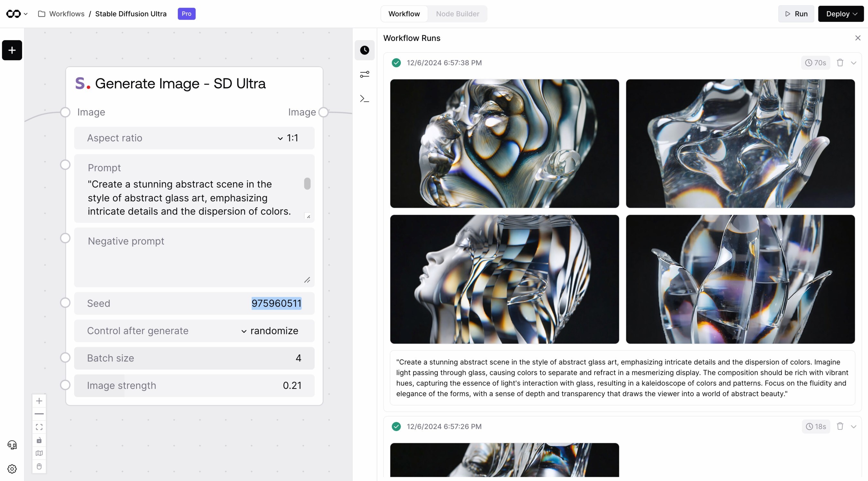Click the Image strength slider field
Viewport: 868px width, 481px height.
point(194,386)
